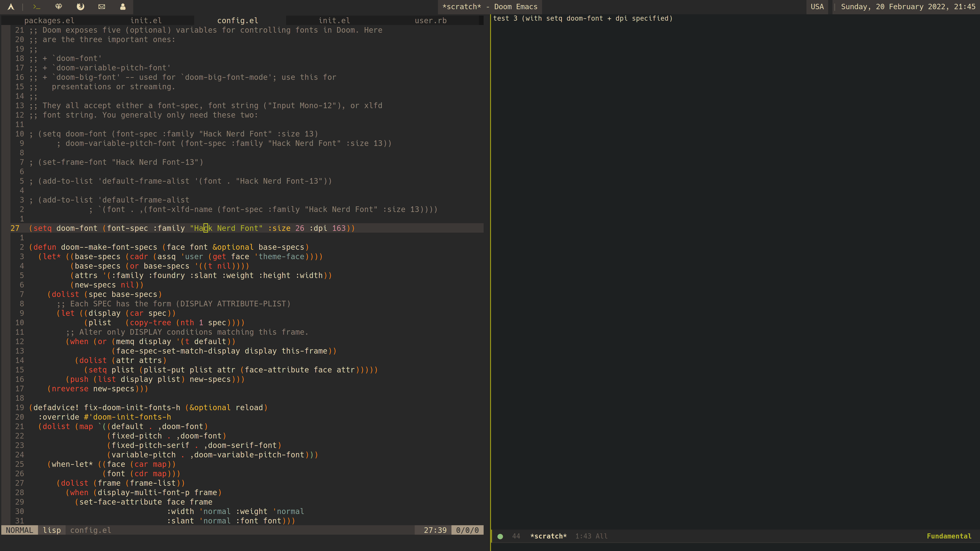This screenshot has width=980, height=551.
Task: Click the Arch Linux logo icon
Action: click(x=11, y=6)
